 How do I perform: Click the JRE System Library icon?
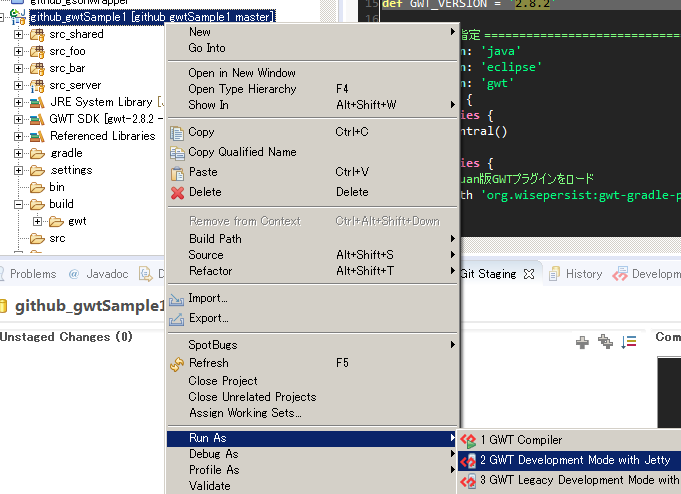tap(37, 103)
